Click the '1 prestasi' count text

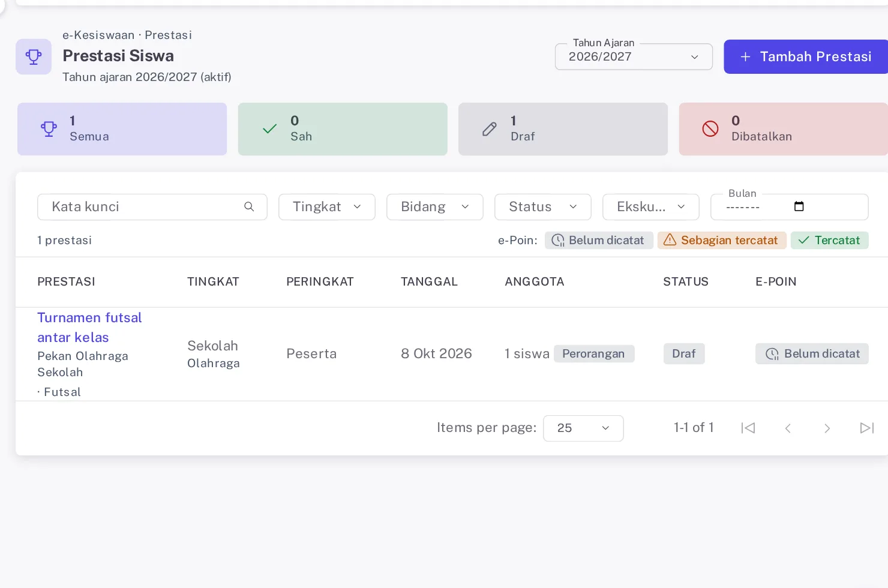tap(65, 241)
